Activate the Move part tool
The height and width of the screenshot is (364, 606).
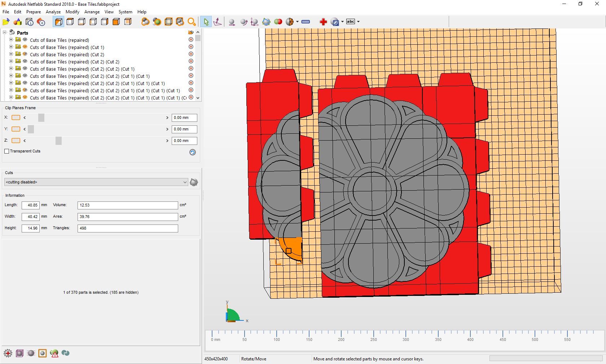point(232,22)
